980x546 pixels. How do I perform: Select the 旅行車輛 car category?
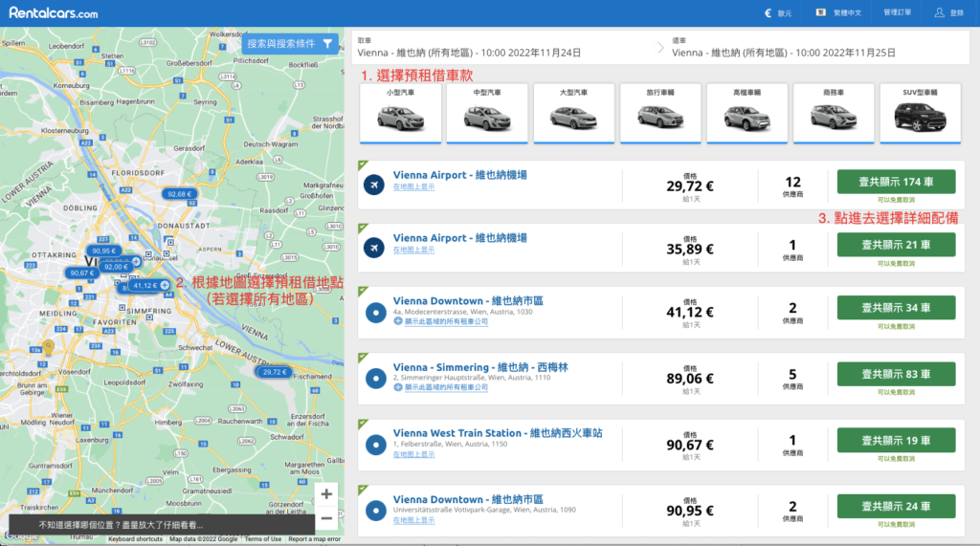click(660, 113)
